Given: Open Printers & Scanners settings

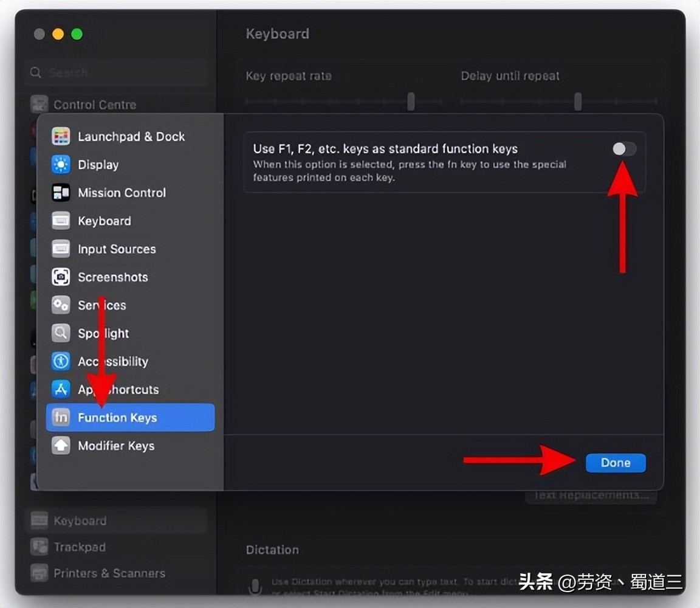Looking at the screenshot, I should pos(117,573).
